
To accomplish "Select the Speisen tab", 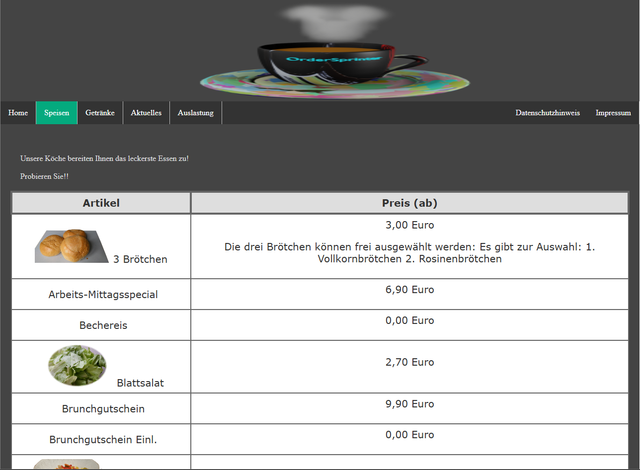I will point(56,113).
